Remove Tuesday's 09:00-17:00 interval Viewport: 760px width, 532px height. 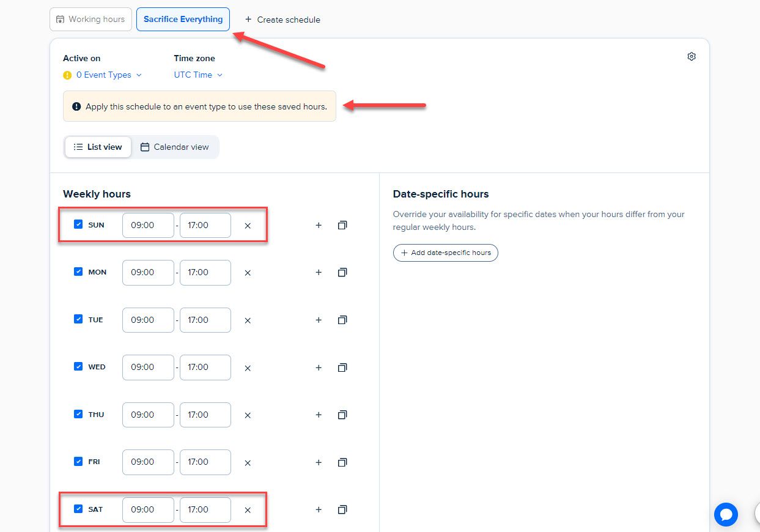coord(248,320)
